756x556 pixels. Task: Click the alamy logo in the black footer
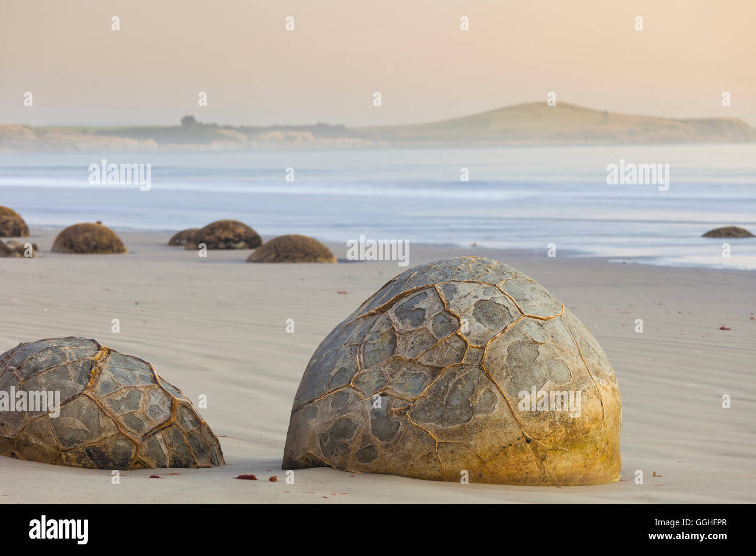[59, 530]
